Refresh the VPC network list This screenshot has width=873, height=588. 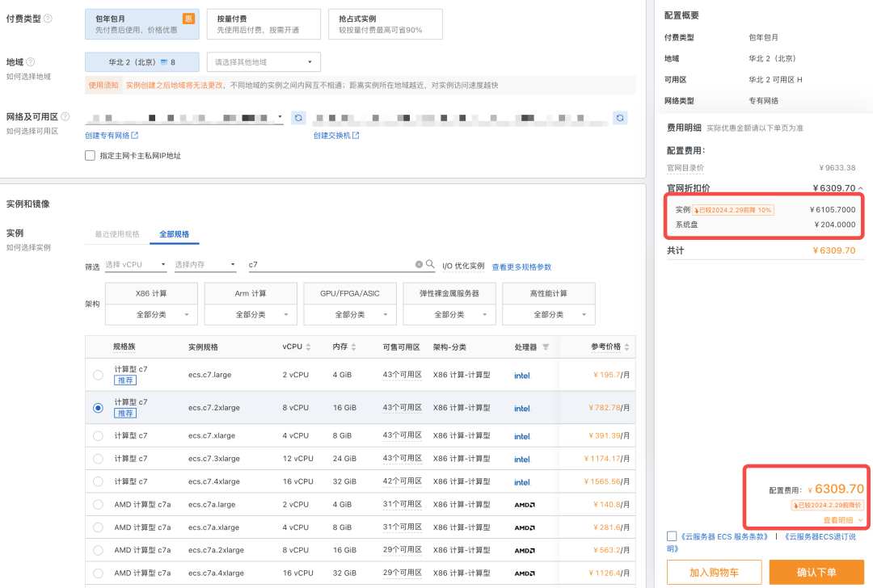pos(298,118)
